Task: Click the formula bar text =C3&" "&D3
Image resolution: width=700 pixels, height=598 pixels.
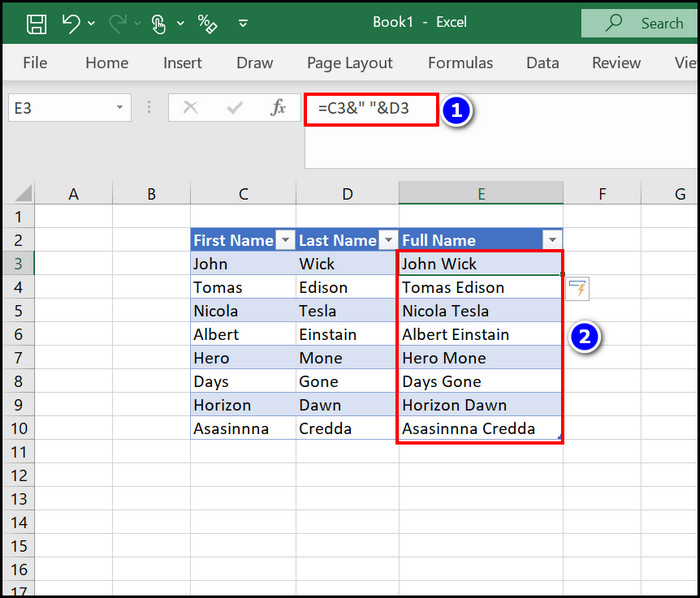Action: coord(363,108)
